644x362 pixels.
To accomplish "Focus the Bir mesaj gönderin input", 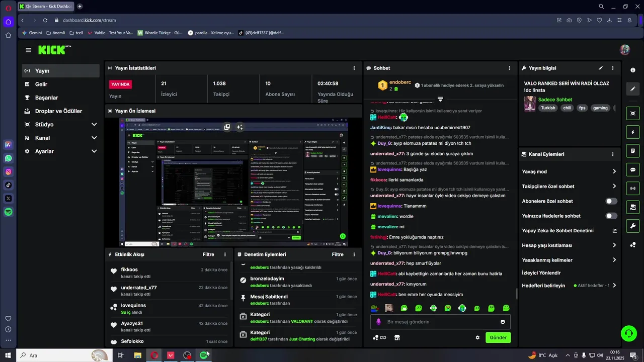I will [x=440, y=322].
